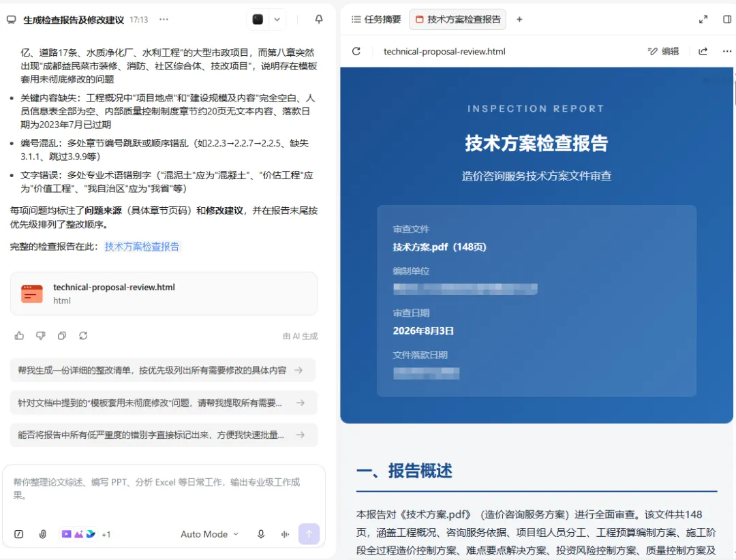
Task: Switch to the 任务摘要 tab
Action: tap(376, 19)
